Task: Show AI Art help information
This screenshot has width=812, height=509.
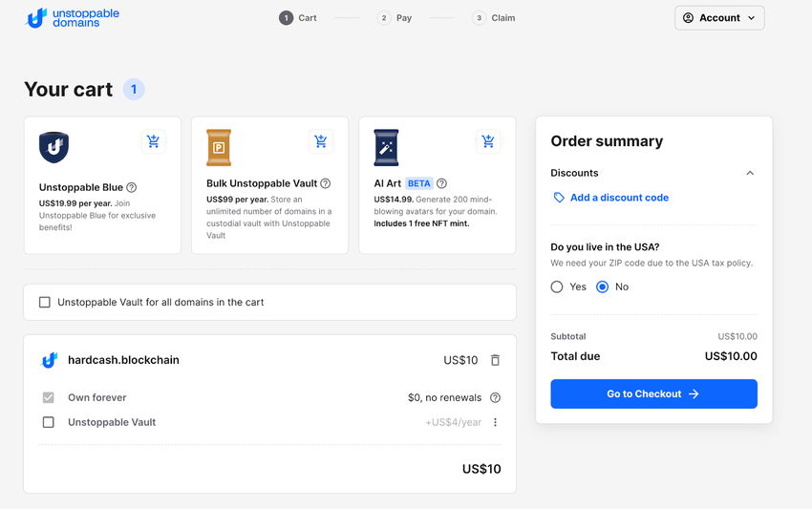Action: click(441, 183)
